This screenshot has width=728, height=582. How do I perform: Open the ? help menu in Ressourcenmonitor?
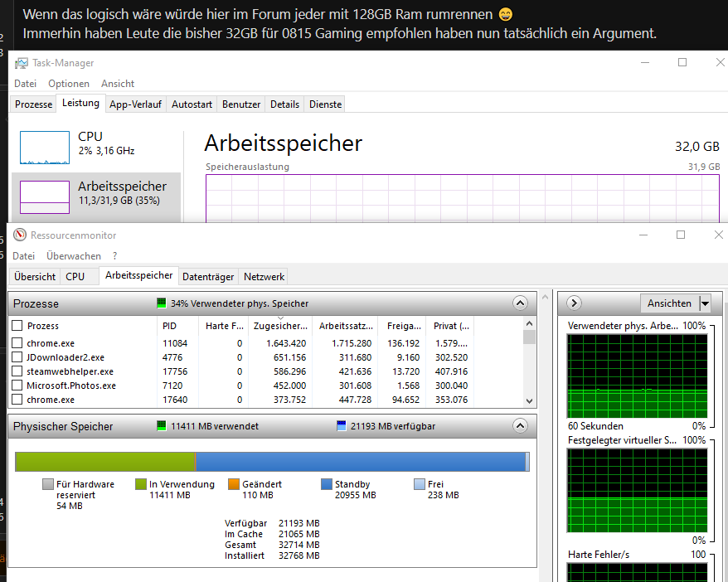[114, 256]
